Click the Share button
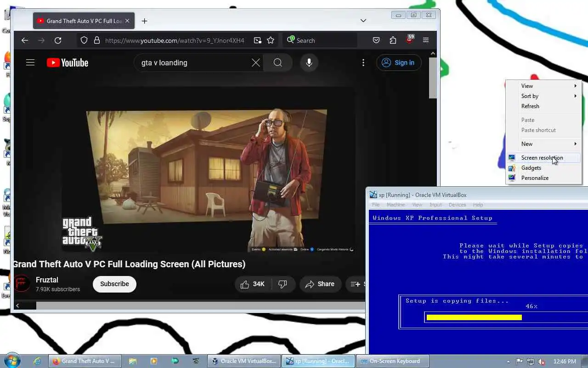 click(320, 284)
